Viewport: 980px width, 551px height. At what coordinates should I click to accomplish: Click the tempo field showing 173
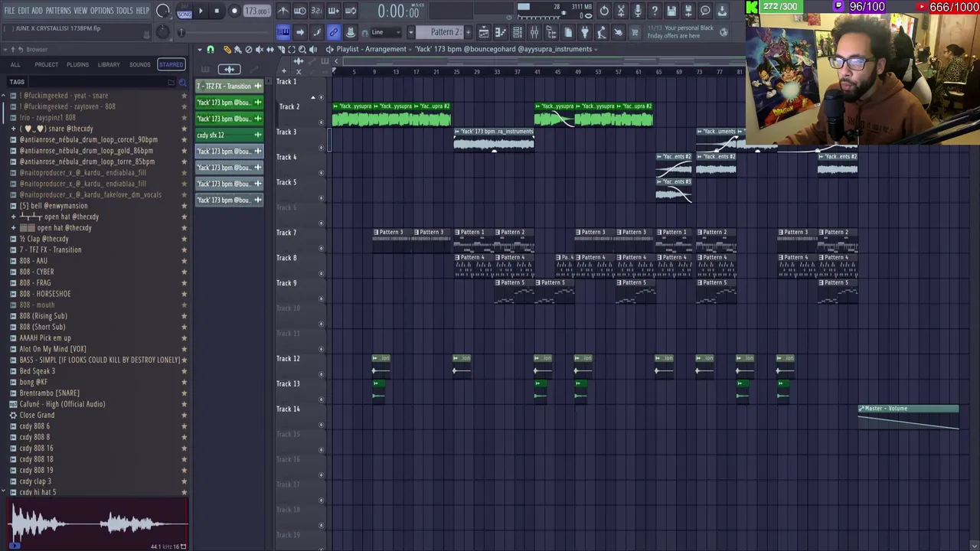(256, 11)
